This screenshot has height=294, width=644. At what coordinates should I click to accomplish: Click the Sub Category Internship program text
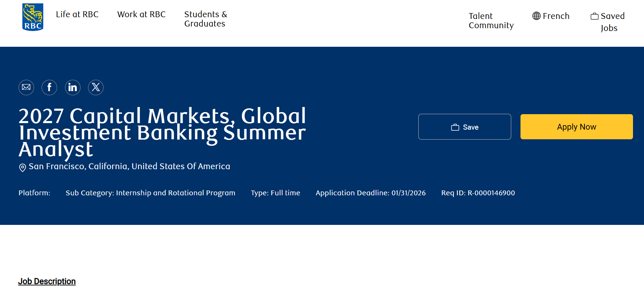pos(150,193)
